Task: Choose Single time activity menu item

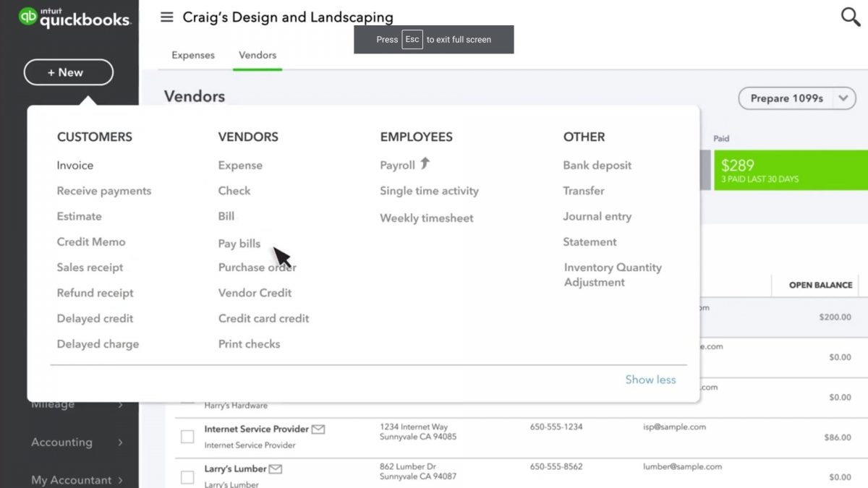Action: [430, 191]
